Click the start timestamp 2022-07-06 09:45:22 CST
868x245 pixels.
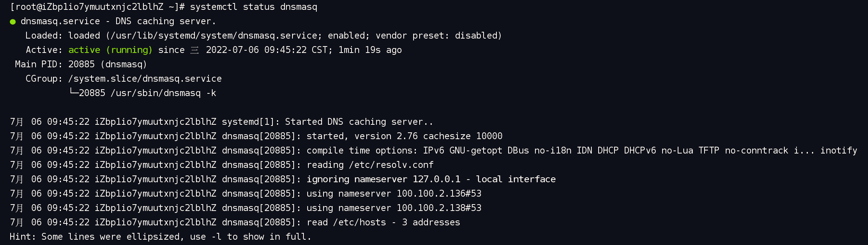click(x=266, y=50)
